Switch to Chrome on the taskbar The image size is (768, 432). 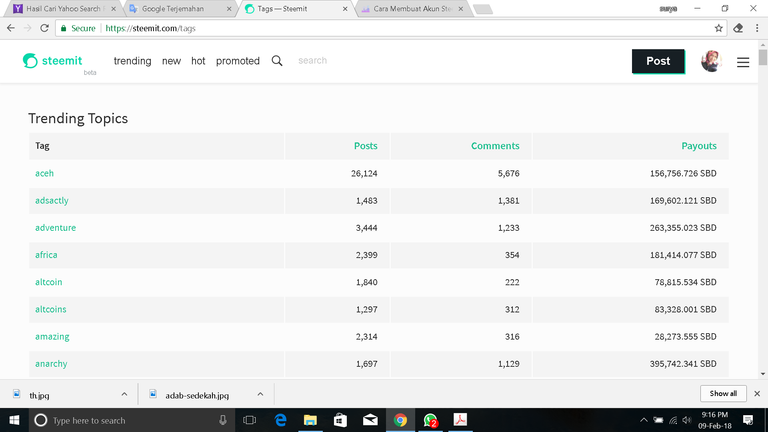point(400,420)
